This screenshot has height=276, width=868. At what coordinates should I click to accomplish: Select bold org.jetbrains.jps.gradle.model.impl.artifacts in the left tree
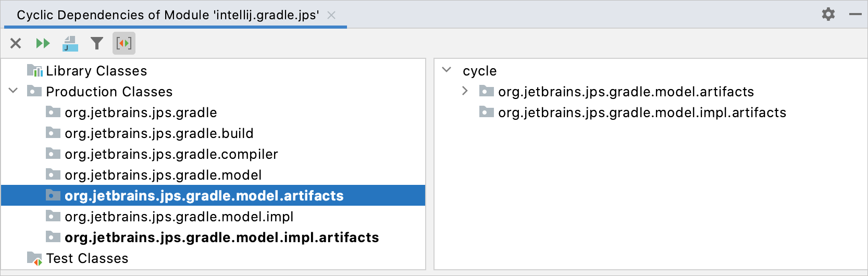221,237
